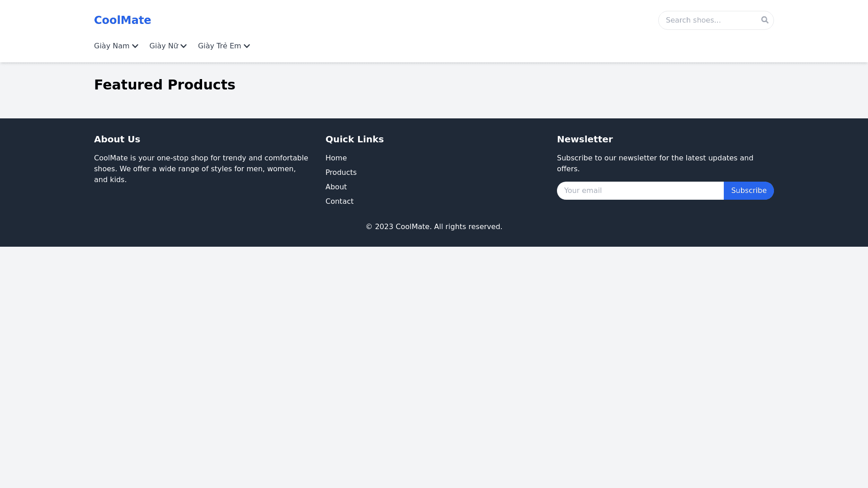The height and width of the screenshot is (488, 868).
Task: Expand the Giày Nữ category menu
Action: (164, 46)
